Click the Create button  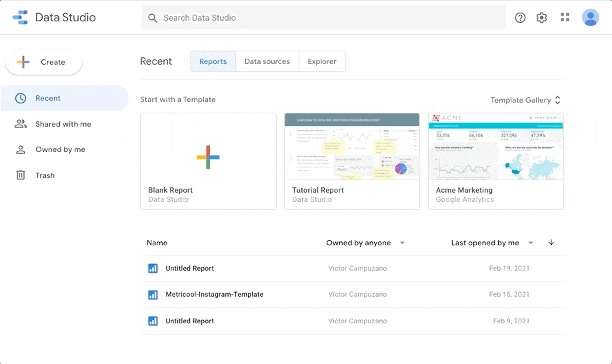[x=44, y=62]
